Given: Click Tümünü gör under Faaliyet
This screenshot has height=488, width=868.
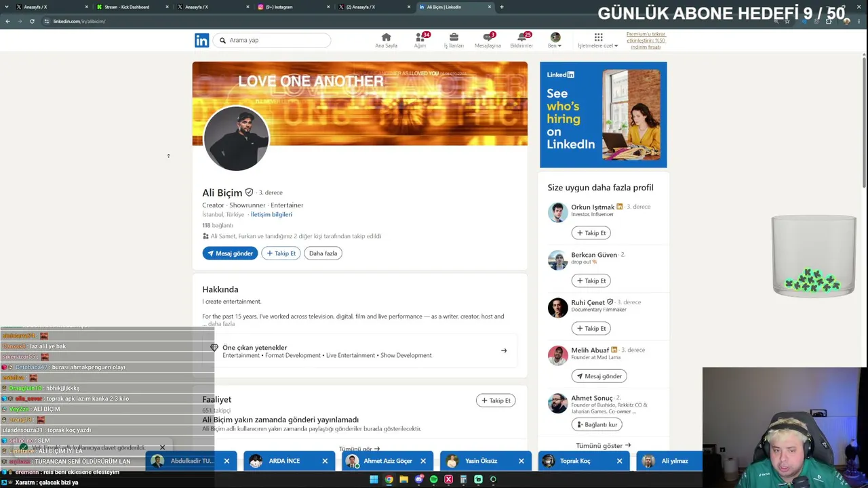Looking at the screenshot, I should (x=359, y=449).
